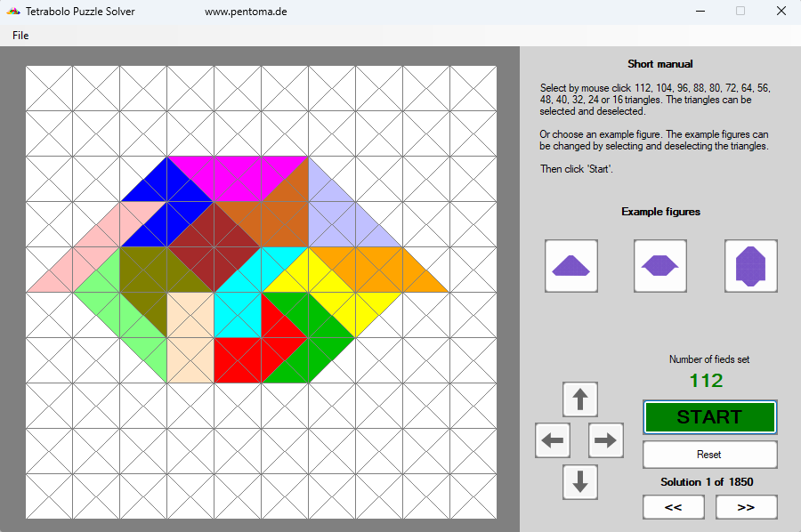Show the previous solution with <<
The image size is (801, 532).
click(x=674, y=506)
